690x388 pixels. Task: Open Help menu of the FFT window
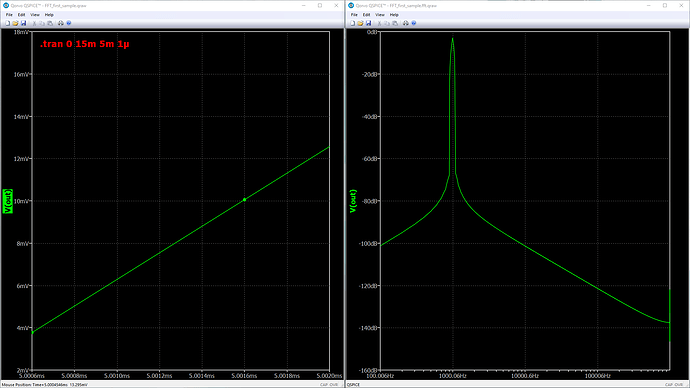[x=394, y=15]
